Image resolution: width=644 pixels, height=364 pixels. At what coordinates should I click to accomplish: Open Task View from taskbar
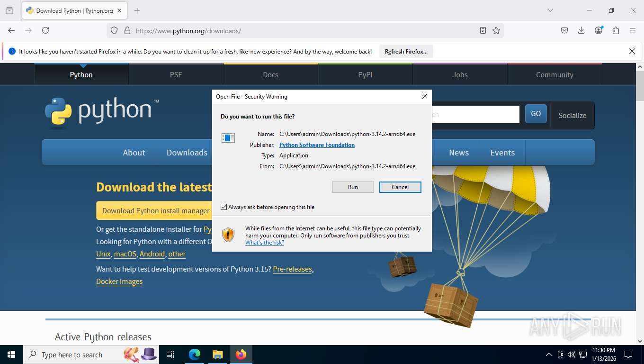(170, 355)
